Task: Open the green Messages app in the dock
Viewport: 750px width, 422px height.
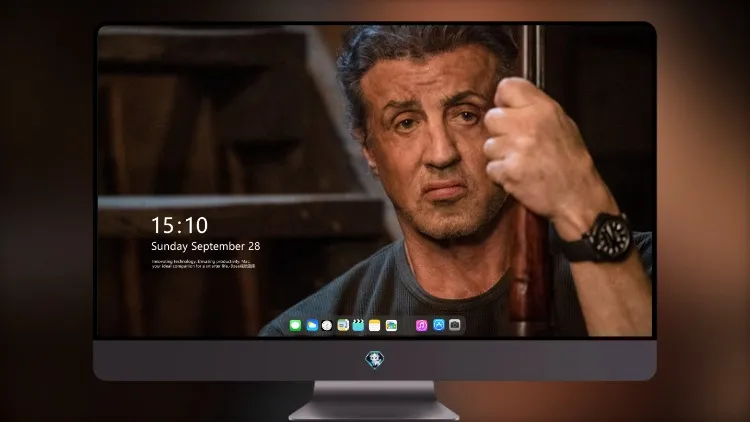Action: pyautogui.click(x=295, y=325)
